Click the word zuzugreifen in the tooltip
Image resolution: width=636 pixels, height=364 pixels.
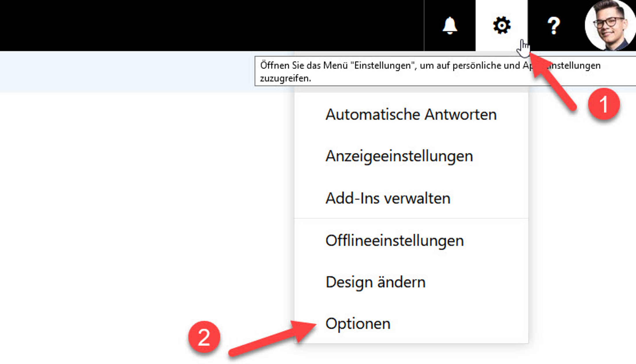[x=285, y=78]
